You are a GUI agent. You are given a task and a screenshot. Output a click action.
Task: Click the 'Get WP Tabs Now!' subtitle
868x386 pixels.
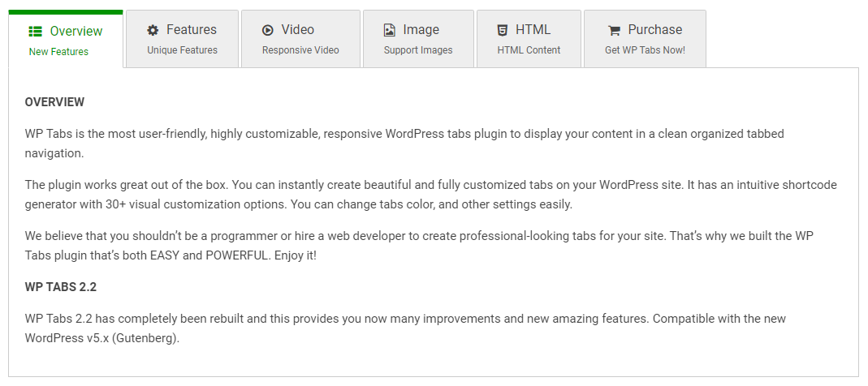[x=645, y=50]
